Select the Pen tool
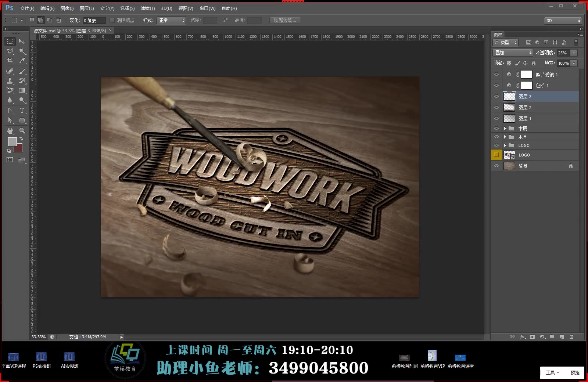 pos(10,110)
